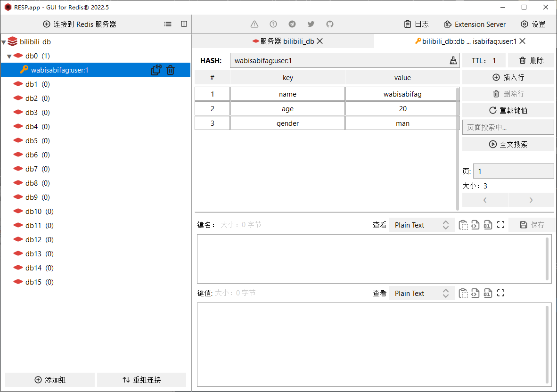Go to previous page arrow

pyautogui.click(x=485, y=200)
